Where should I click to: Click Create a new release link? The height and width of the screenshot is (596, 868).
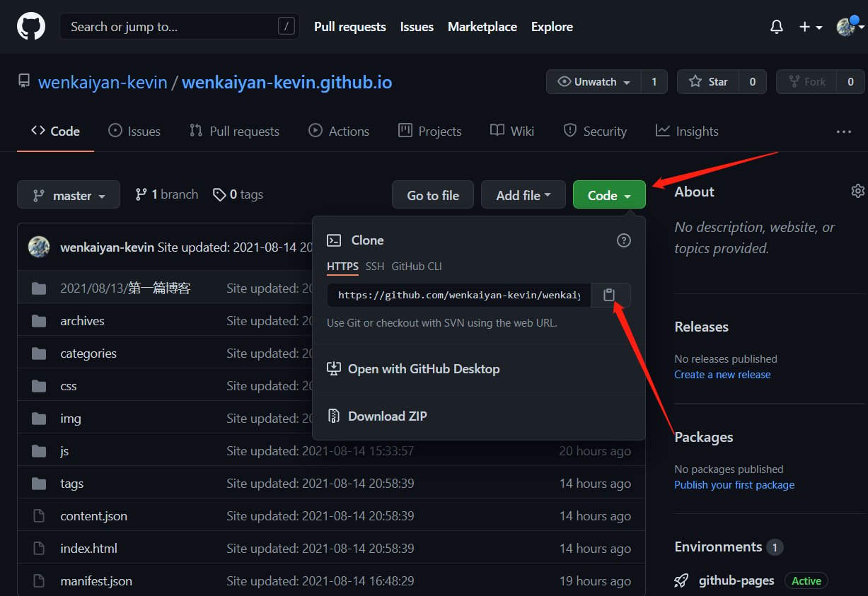click(x=722, y=375)
